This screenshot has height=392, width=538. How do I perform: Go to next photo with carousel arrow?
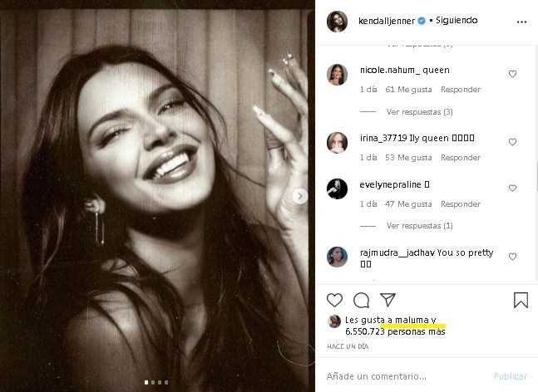pyautogui.click(x=301, y=196)
